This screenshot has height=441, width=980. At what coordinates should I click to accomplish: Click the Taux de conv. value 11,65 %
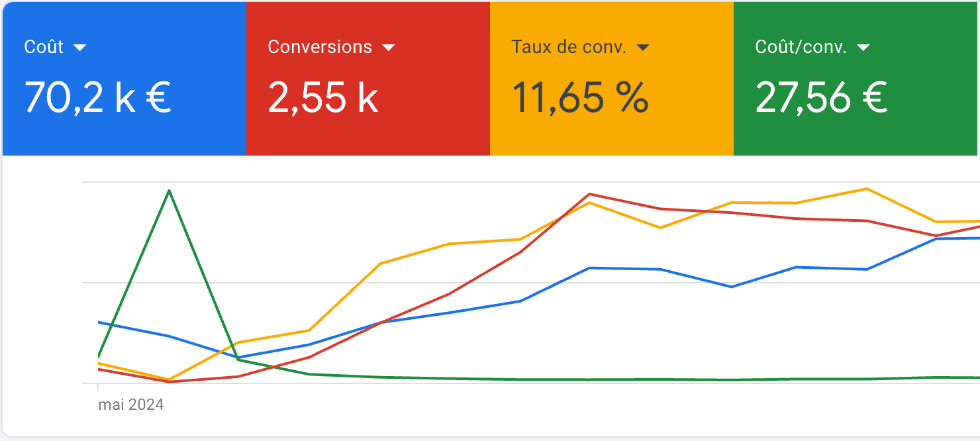tap(579, 98)
